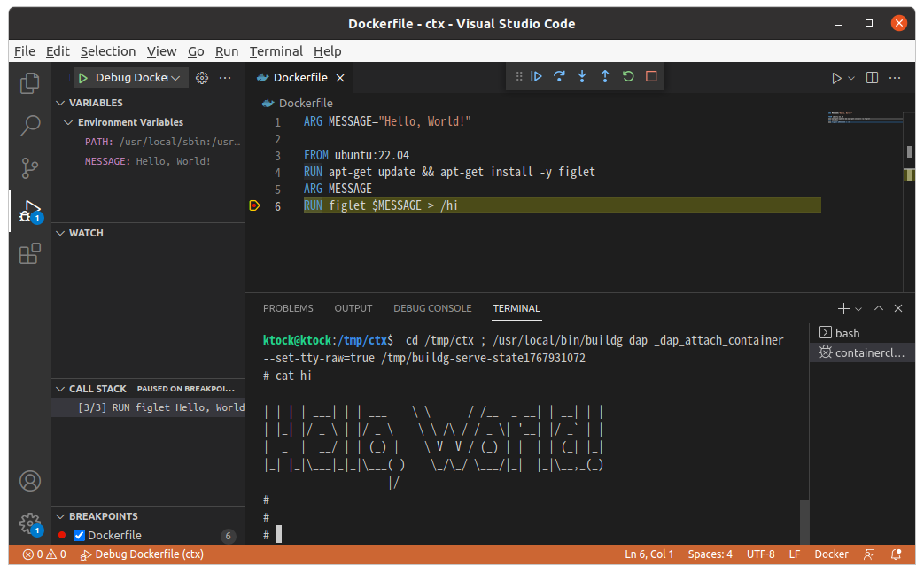This screenshot has width=924, height=573.
Task: Switch to the DEBUG CONSOLE tab
Action: [x=432, y=308]
